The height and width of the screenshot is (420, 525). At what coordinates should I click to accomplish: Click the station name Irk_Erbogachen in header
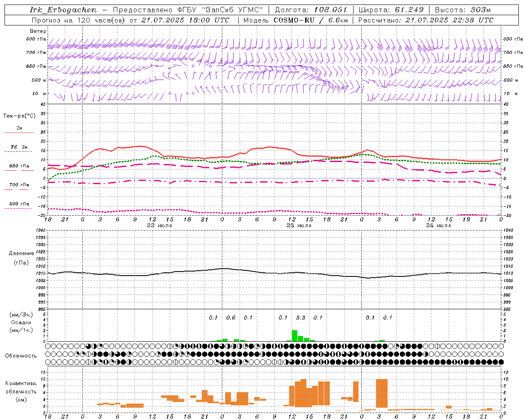click(64, 10)
